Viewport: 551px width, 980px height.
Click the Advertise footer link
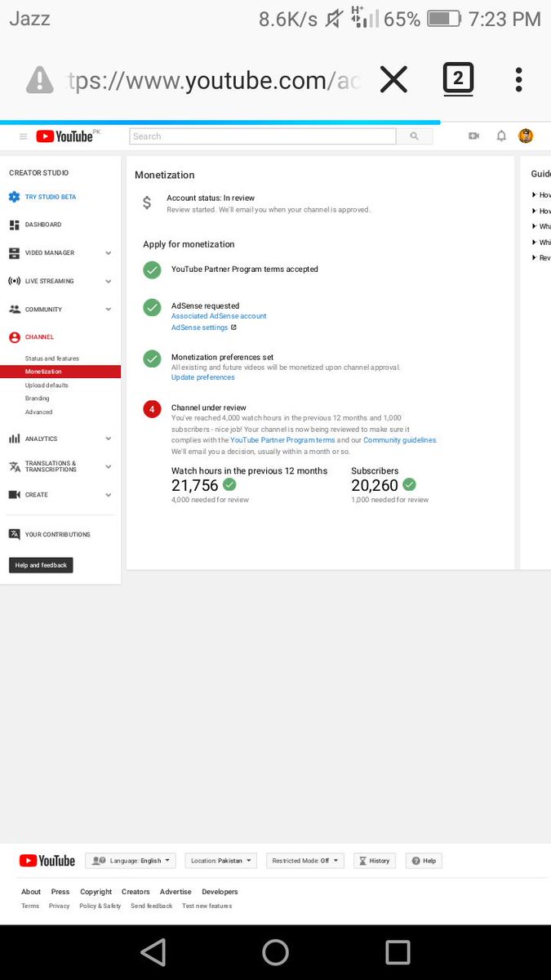176,892
